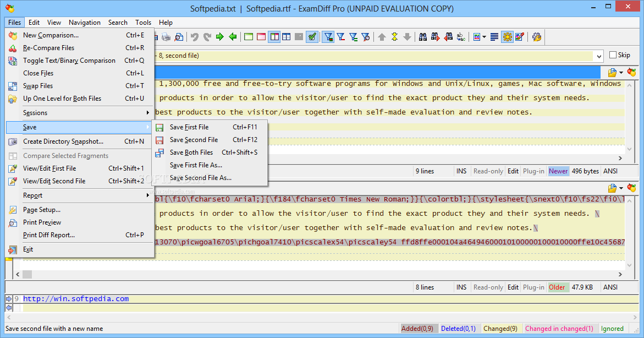The image size is (644, 338).
Task: Click the second file pane's open folder icon
Action: (612, 188)
